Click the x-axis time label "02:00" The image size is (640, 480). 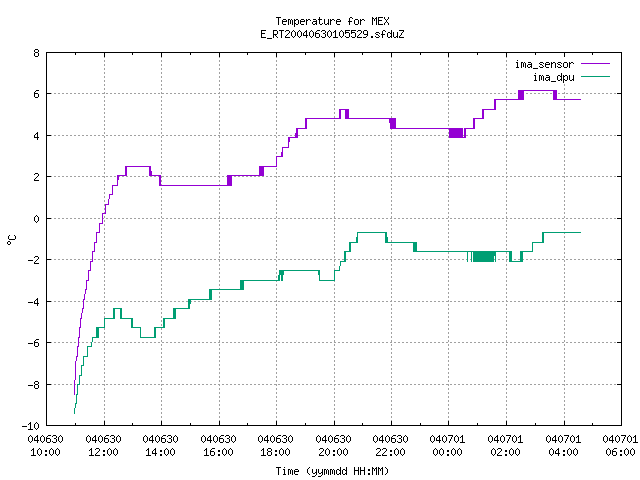[x=505, y=452]
